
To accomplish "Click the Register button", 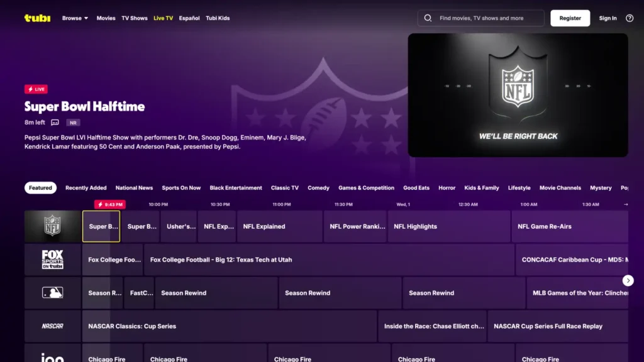I will tap(570, 18).
